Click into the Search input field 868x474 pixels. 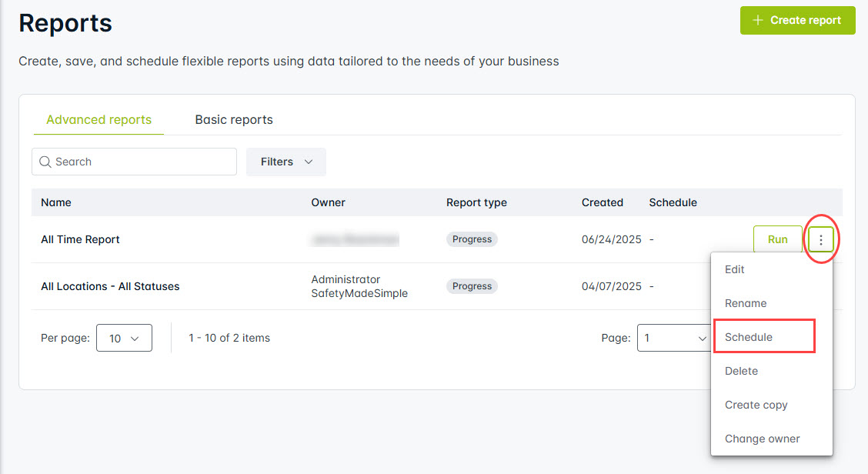(x=142, y=162)
